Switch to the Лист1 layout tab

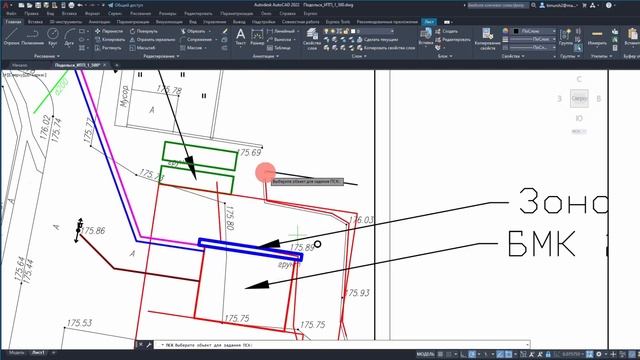[x=38, y=352]
